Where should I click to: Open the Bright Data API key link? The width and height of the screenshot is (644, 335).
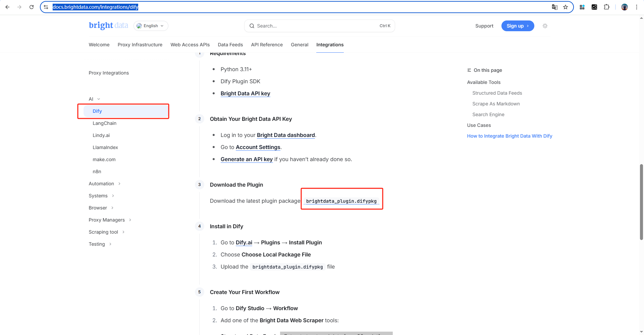245,94
